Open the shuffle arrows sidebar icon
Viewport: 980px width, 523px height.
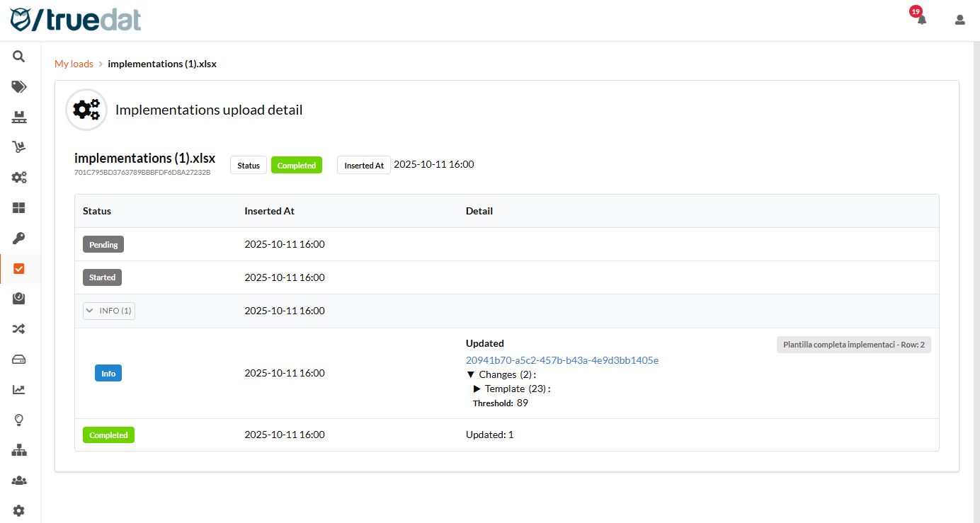point(19,329)
